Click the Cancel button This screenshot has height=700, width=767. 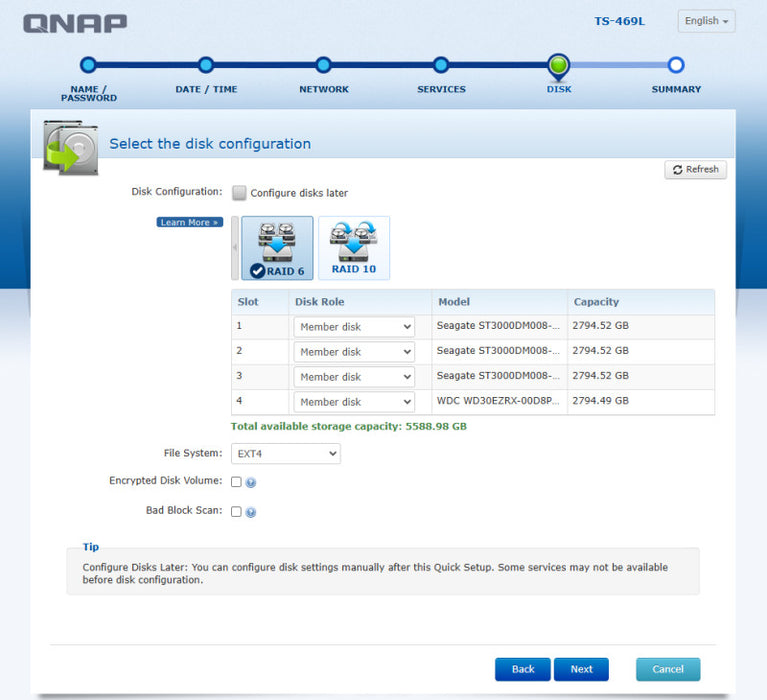pos(668,669)
